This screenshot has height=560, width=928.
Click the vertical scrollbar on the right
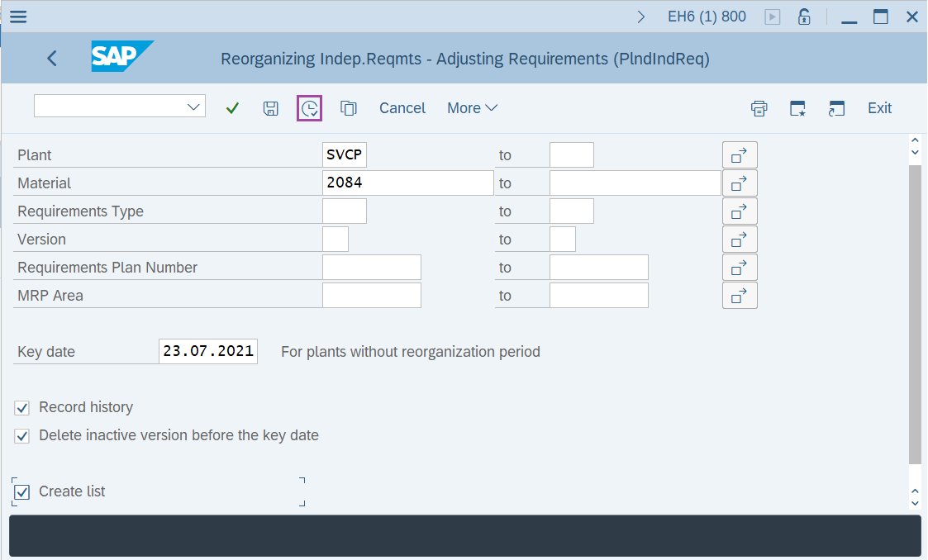[914, 314]
